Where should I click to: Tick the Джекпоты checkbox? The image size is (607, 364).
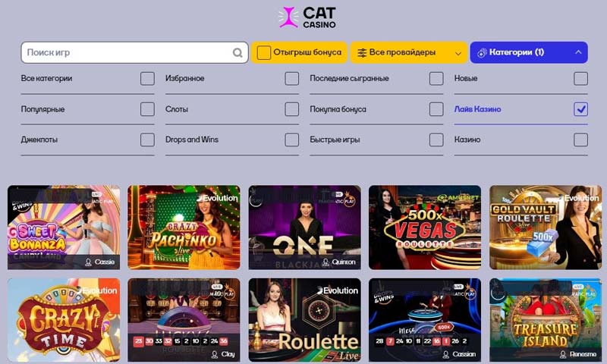click(x=147, y=140)
